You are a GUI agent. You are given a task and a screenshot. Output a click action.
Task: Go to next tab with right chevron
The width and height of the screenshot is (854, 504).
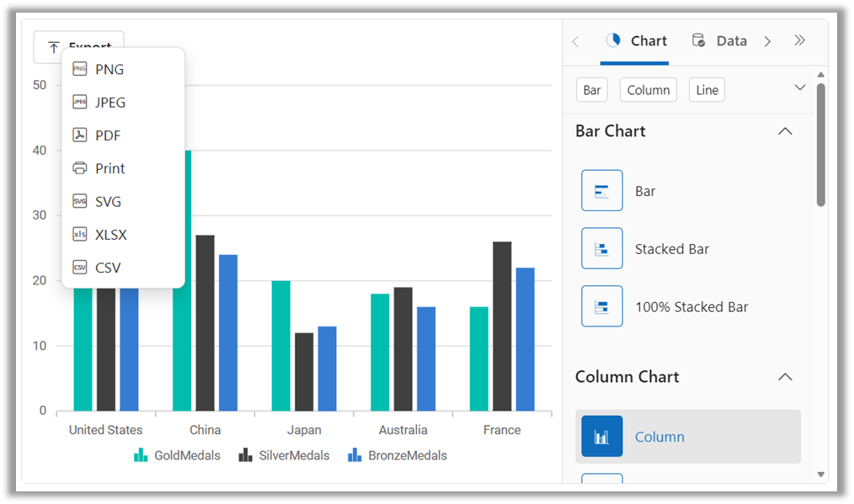pyautogui.click(x=767, y=41)
